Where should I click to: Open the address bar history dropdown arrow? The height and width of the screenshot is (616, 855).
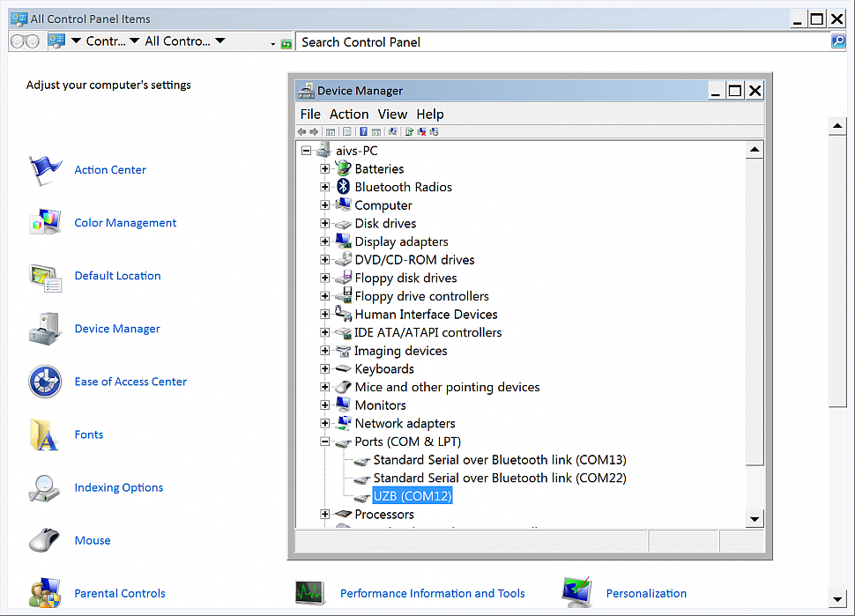[x=273, y=44]
